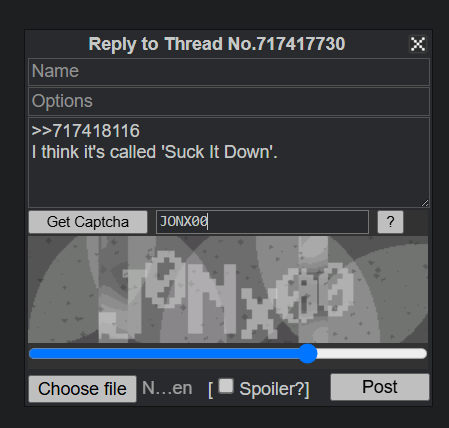Click the 'N…en' no-file-chosen label
449x428 pixels.
(x=167, y=388)
